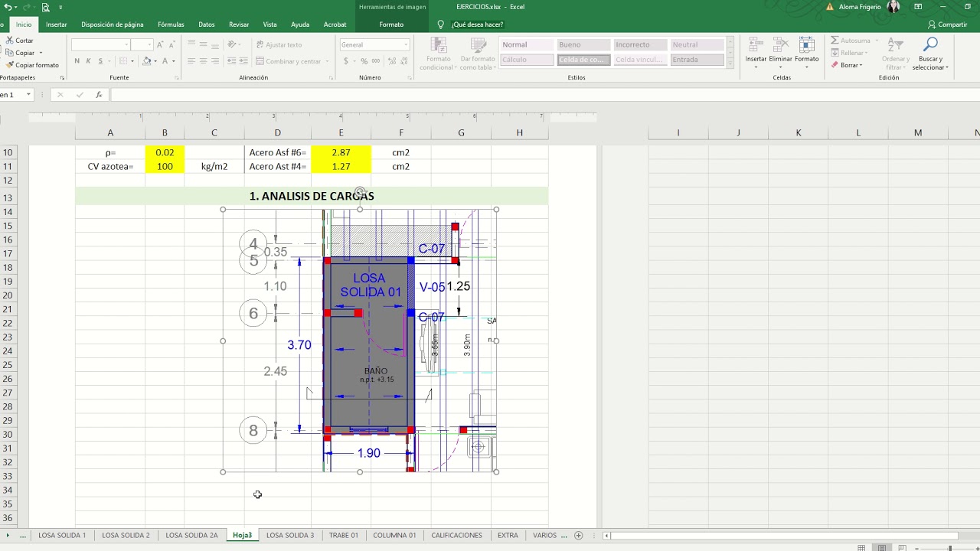Click the Copiar formato paintbrush
Image resolution: width=980 pixels, height=551 pixels.
(9, 65)
